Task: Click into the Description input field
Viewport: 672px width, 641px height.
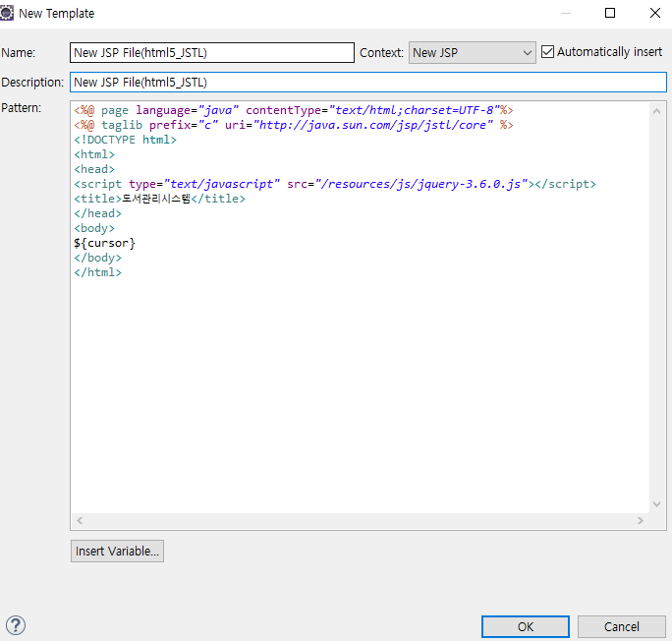Action: pos(368,83)
